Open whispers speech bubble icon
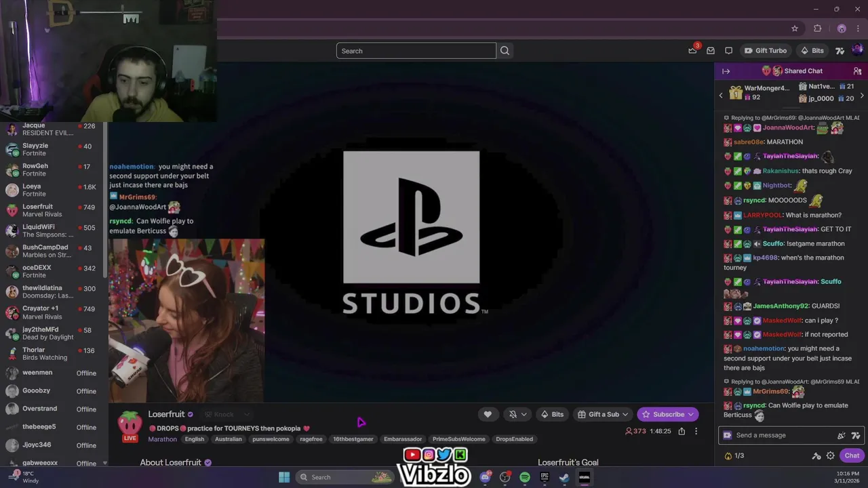This screenshot has height=488, width=868. tap(729, 50)
